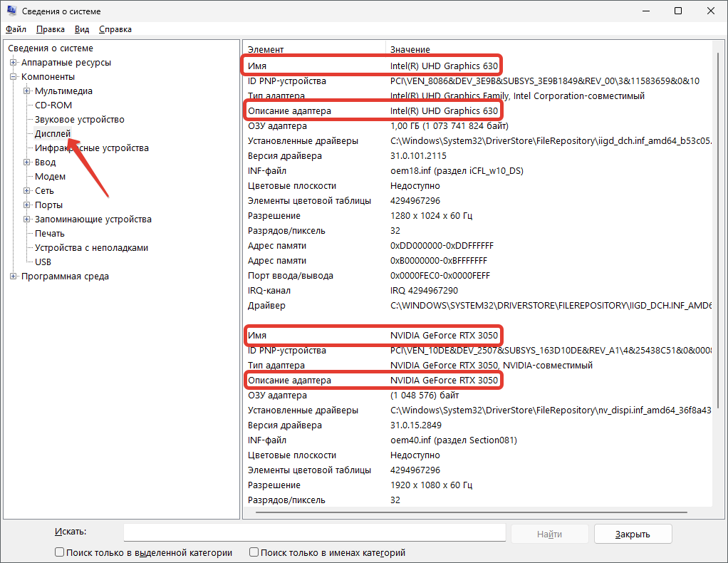The height and width of the screenshot is (563, 728).
Task: Expand the Программная среда node
Action: [13, 277]
